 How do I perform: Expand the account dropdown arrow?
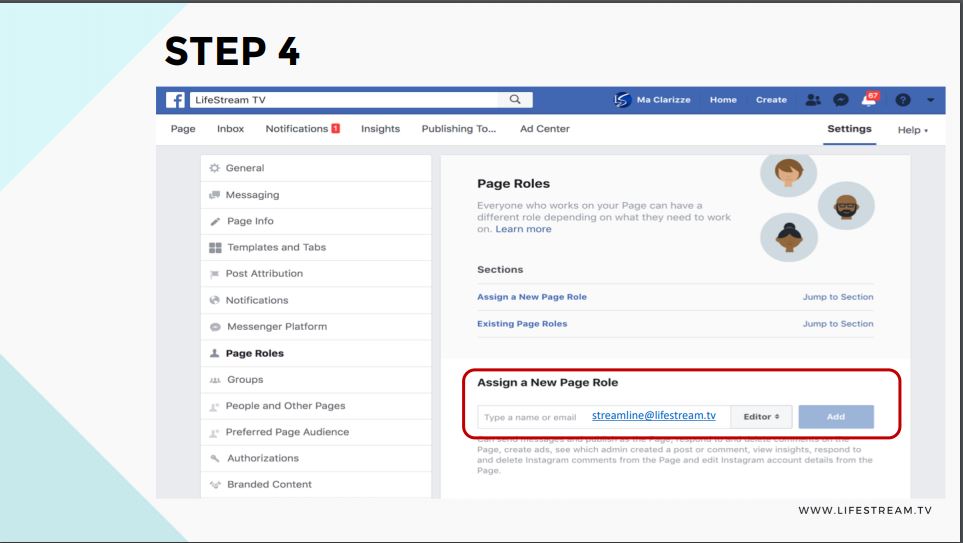[930, 100]
